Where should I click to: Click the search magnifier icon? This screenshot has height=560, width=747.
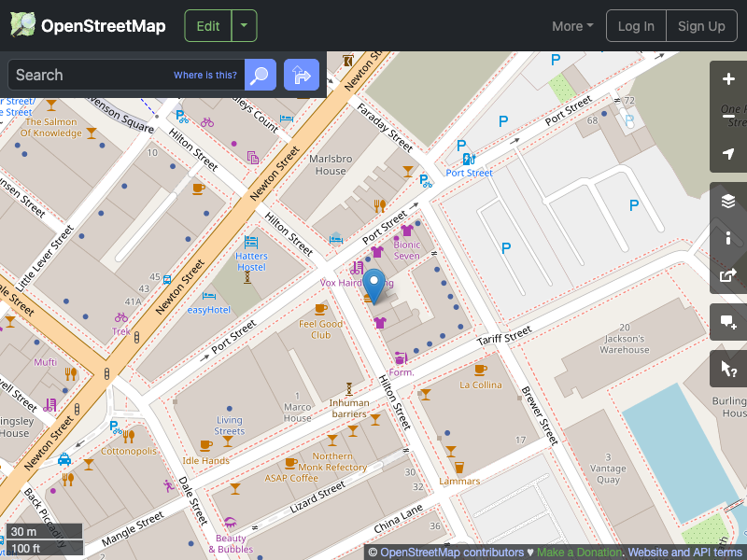[x=260, y=75]
